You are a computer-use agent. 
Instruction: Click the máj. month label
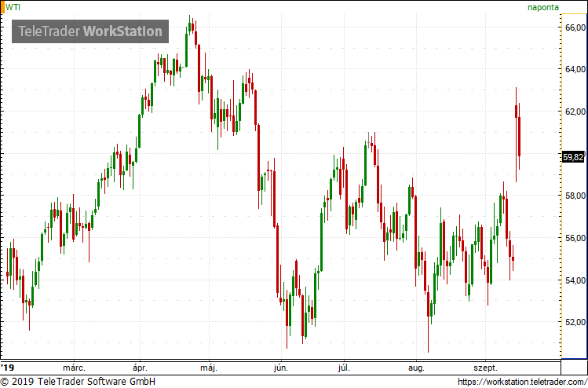(210, 368)
